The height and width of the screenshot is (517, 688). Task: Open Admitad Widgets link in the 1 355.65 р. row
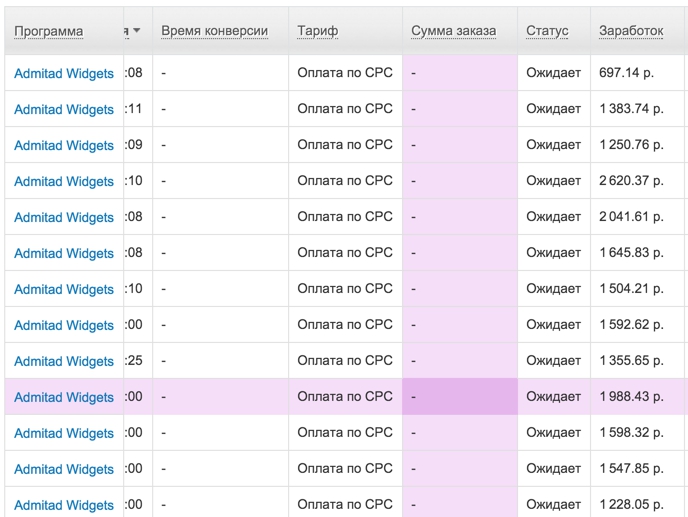64,361
